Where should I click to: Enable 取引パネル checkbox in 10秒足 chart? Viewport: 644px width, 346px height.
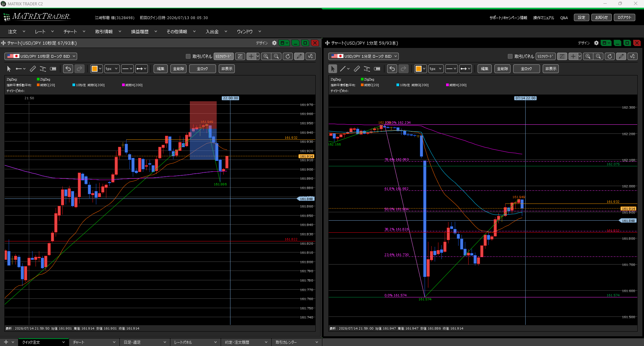pos(188,56)
